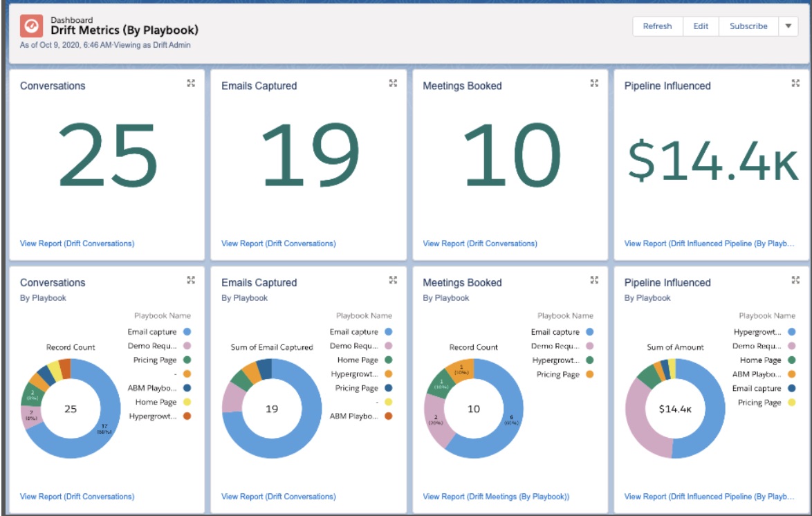Expand the Emails Captured By Playbook chart
This screenshot has height=516, width=812.
click(393, 280)
